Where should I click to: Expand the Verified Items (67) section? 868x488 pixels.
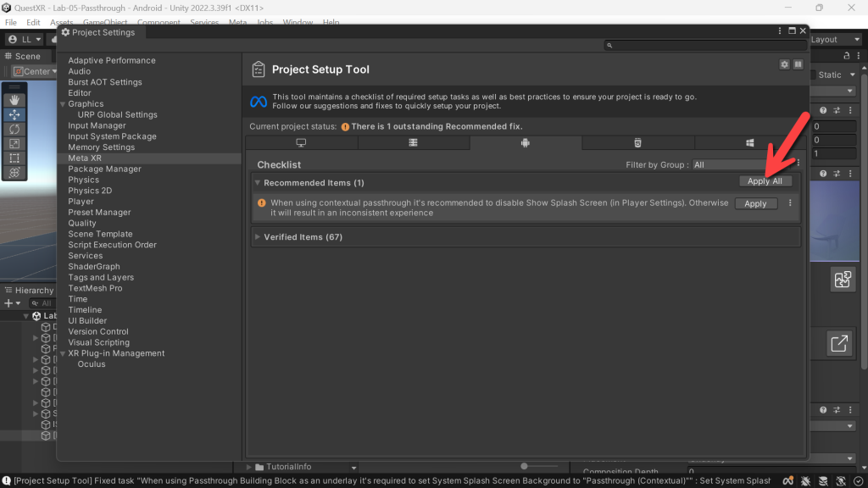tap(258, 237)
